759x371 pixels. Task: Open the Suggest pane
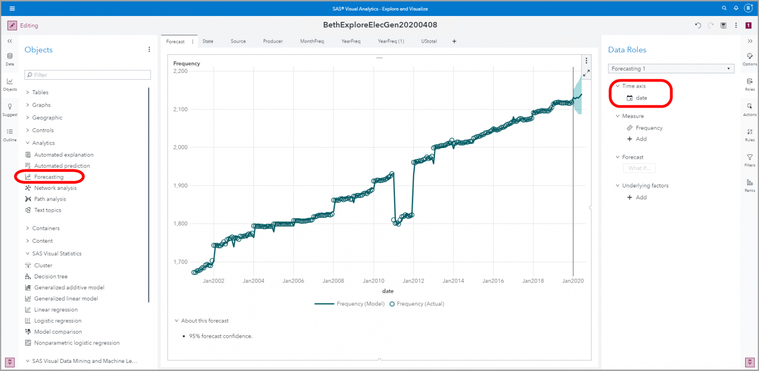pos(10,109)
